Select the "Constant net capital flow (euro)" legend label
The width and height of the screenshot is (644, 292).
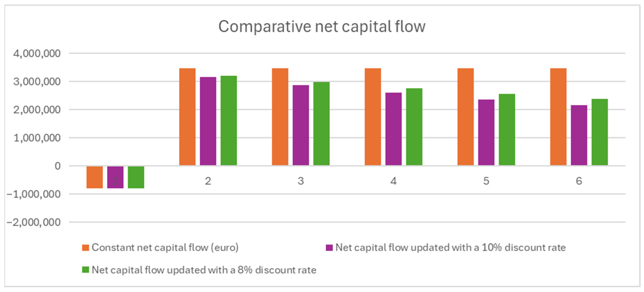[x=165, y=248]
